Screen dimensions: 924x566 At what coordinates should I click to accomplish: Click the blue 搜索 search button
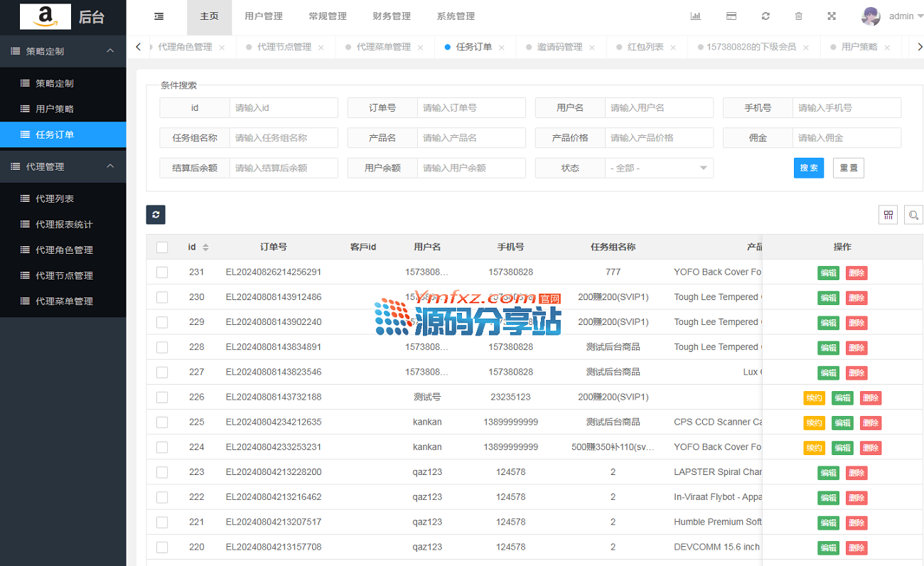(808, 168)
